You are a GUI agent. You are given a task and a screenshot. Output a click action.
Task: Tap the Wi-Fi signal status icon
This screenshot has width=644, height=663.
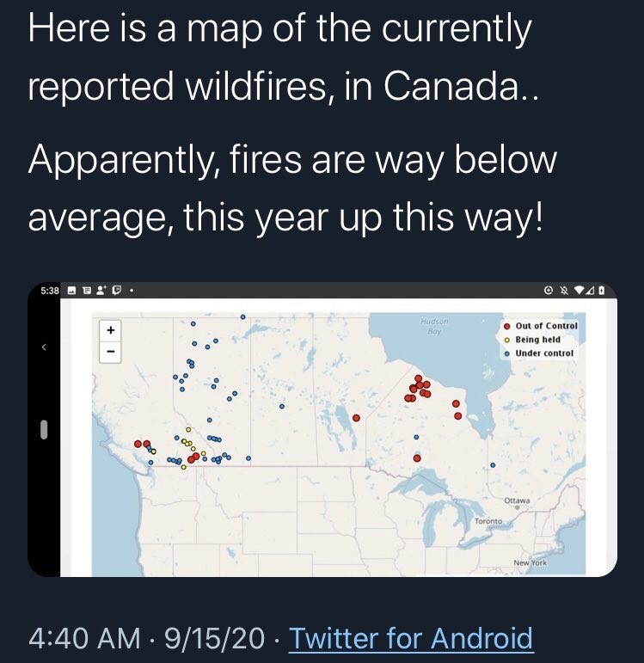tap(580, 291)
